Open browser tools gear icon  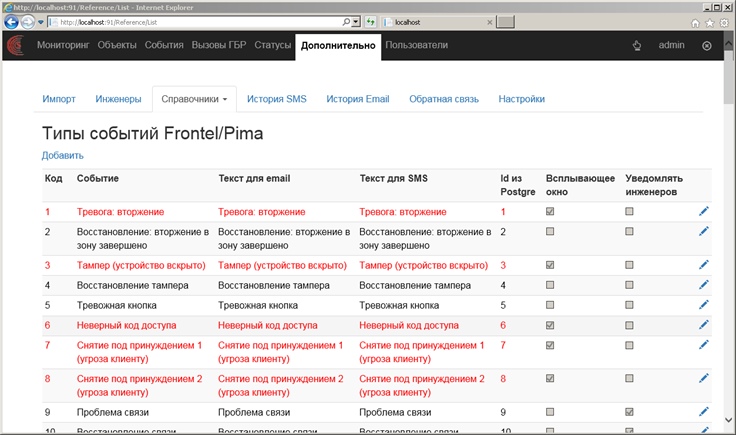coord(724,23)
